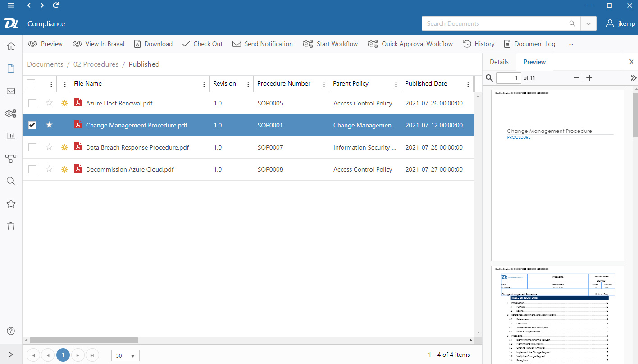Screen dimensions: 638x364
Task: Open the Home sidebar icon
Action: click(10, 45)
